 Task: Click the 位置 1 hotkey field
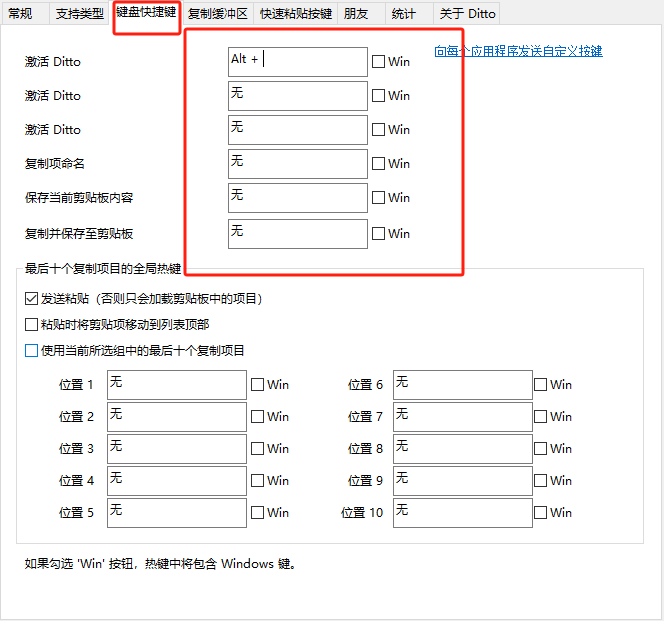pos(176,385)
